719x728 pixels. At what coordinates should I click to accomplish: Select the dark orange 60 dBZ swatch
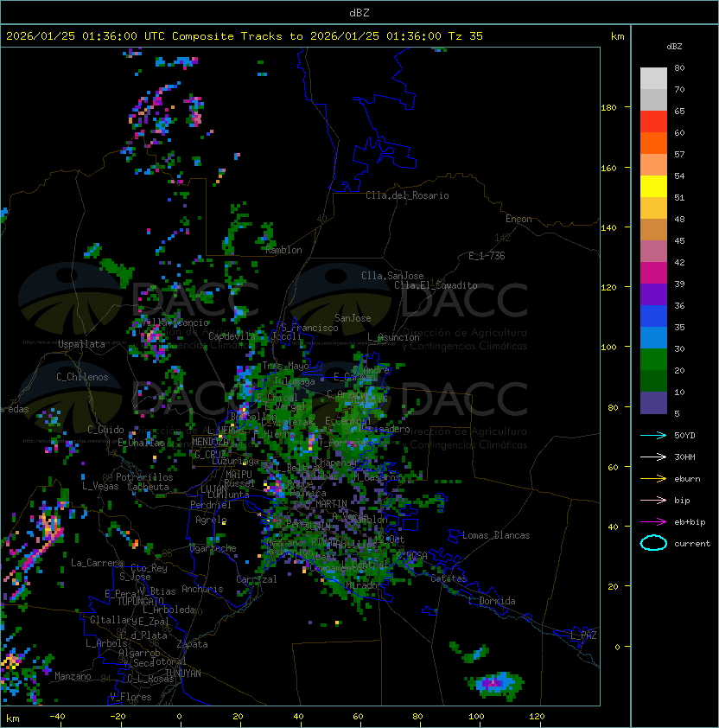653,143
